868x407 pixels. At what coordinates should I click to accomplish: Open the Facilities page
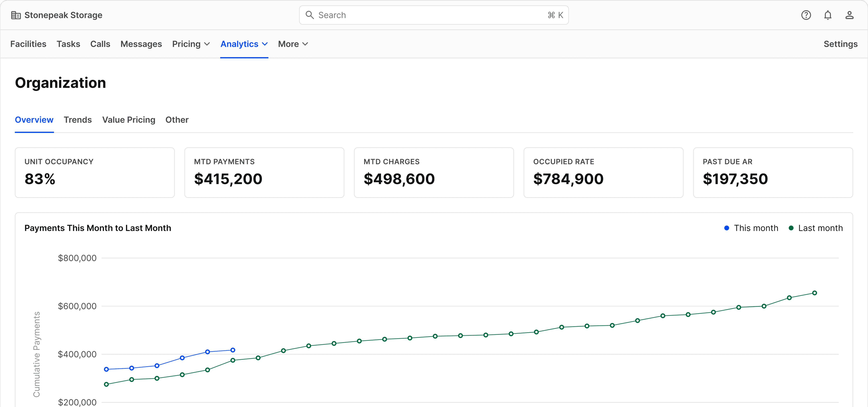(x=28, y=44)
